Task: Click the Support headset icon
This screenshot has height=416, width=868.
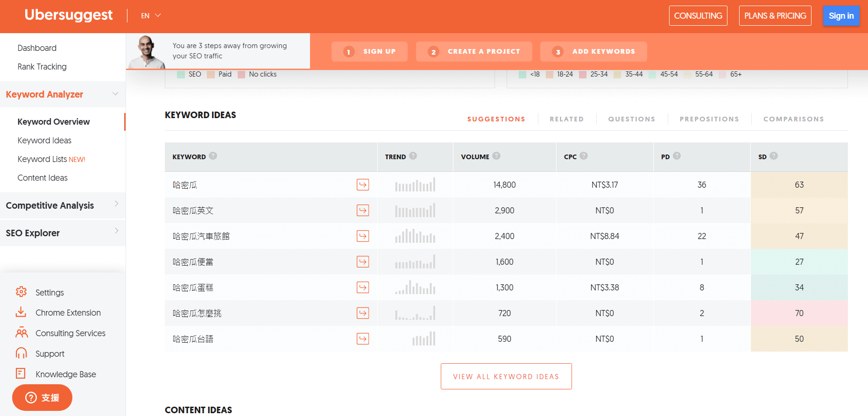Action: click(x=21, y=353)
